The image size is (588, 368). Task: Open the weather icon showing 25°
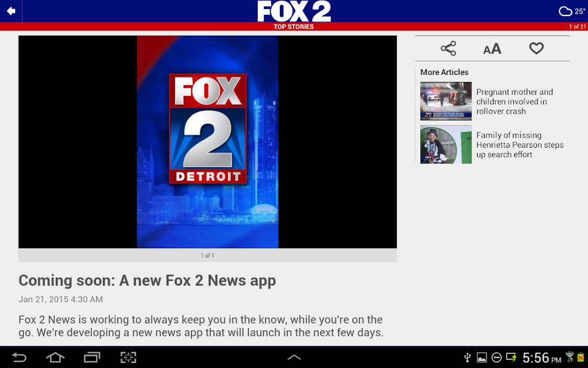coord(566,11)
